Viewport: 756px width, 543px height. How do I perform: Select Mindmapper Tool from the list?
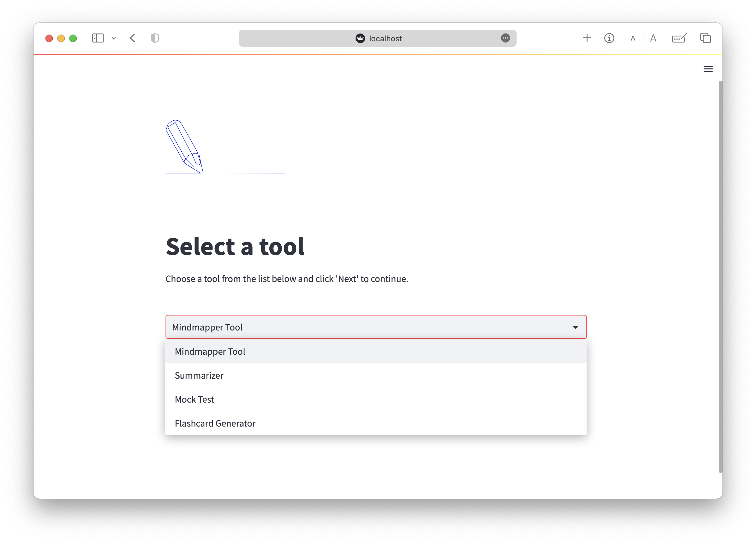click(210, 351)
